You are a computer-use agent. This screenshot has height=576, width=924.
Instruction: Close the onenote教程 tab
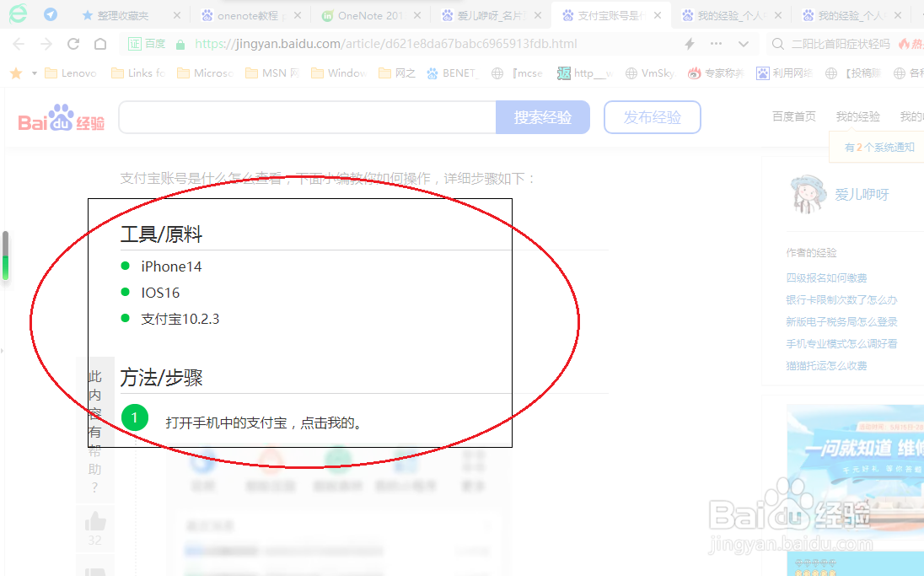[x=298, y=15]
